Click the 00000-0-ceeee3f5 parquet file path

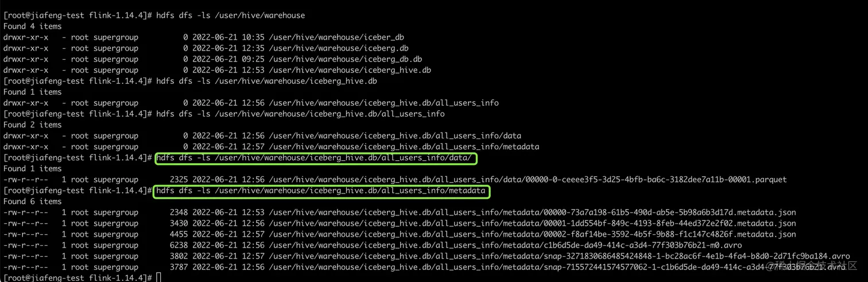(x=528, y=180)
